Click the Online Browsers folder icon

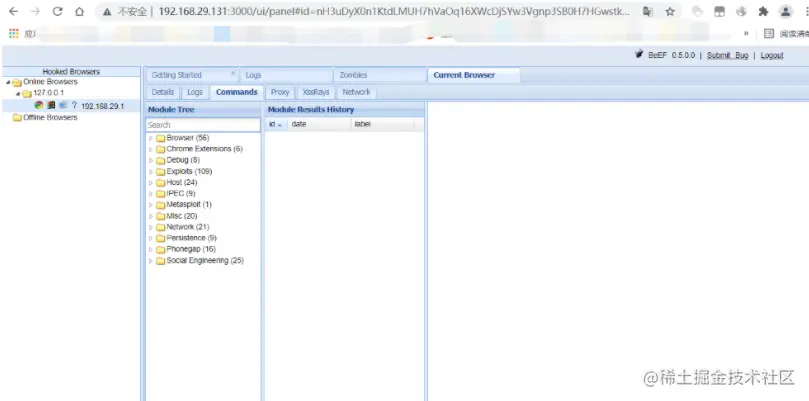point(17,83)
